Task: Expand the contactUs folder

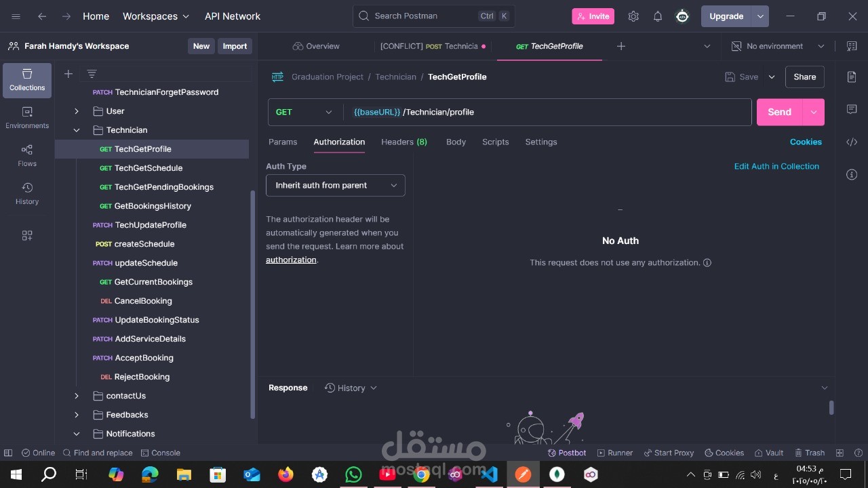Action: (77, 396)
